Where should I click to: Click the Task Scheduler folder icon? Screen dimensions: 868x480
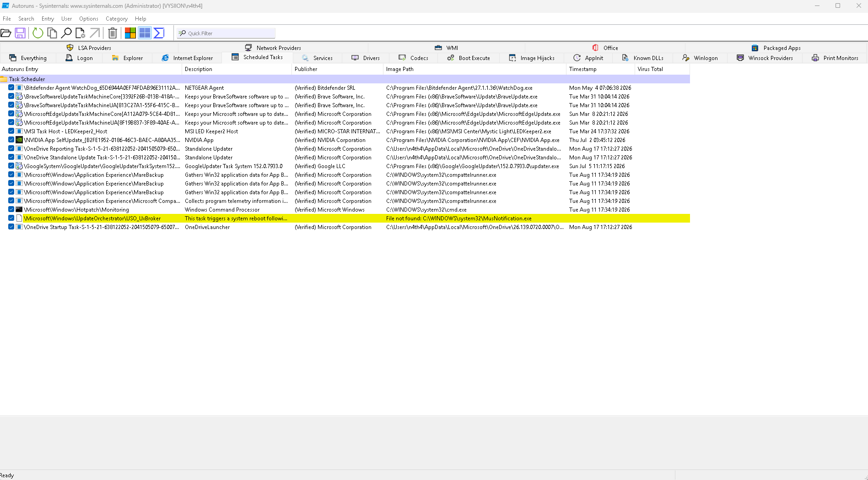click(x=4, y=79)
